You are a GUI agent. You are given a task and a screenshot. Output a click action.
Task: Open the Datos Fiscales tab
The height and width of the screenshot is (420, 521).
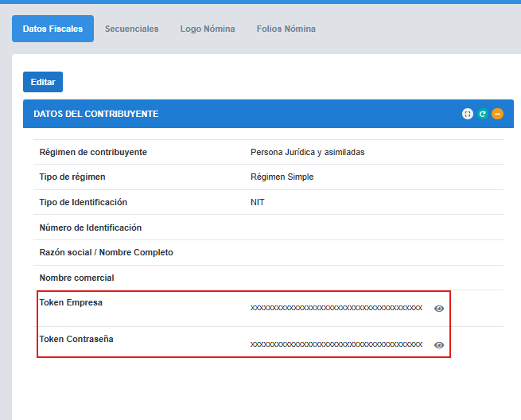[52, 29]
